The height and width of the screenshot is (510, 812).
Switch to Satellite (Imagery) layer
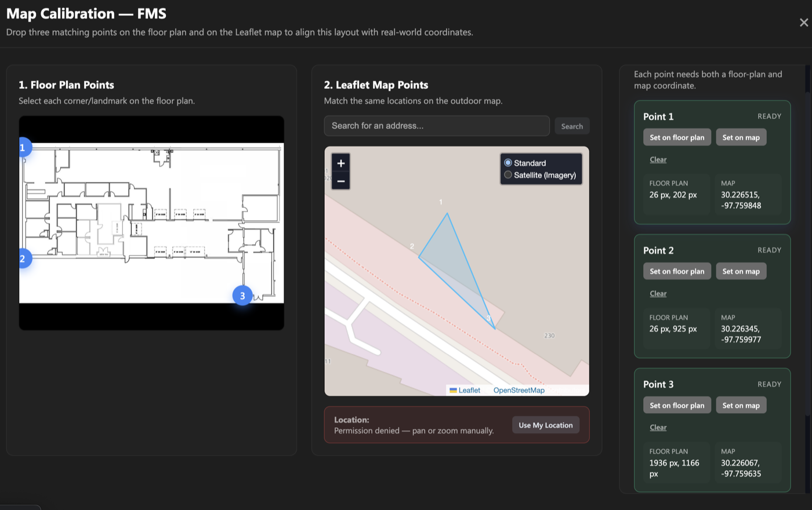point(509,174)
